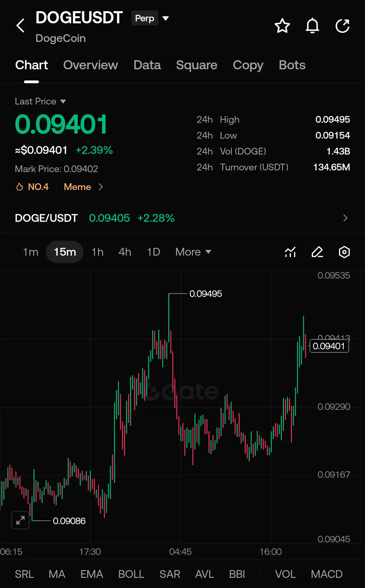Tap the large 0.09401 last price

coord(61,124)
